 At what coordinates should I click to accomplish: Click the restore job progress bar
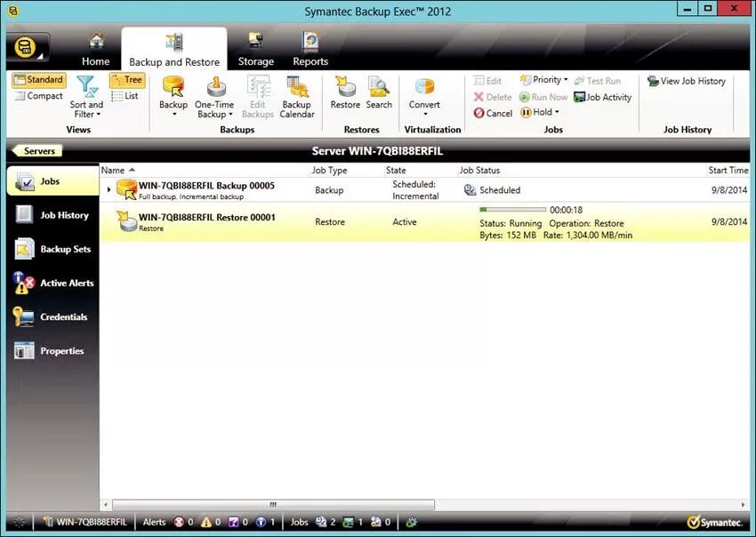click(x=513, y=210)
